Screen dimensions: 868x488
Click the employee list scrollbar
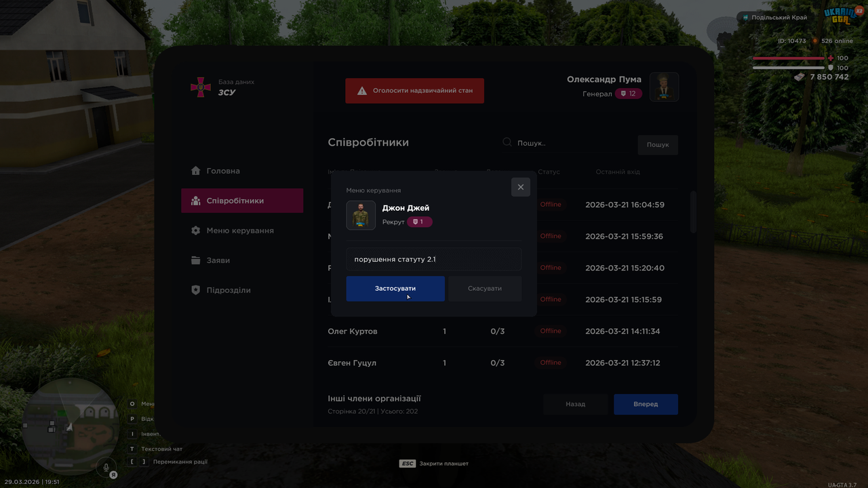[x=693, y=212]
